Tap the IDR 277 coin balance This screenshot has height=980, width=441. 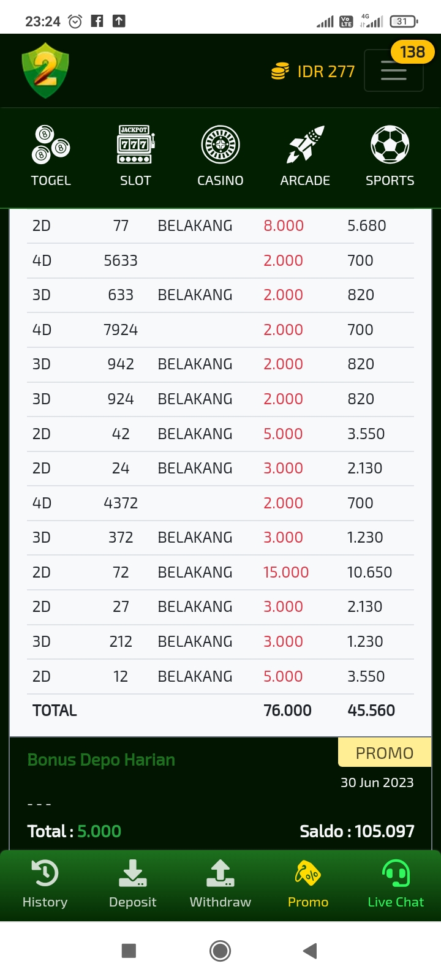(x=313, y=72)
